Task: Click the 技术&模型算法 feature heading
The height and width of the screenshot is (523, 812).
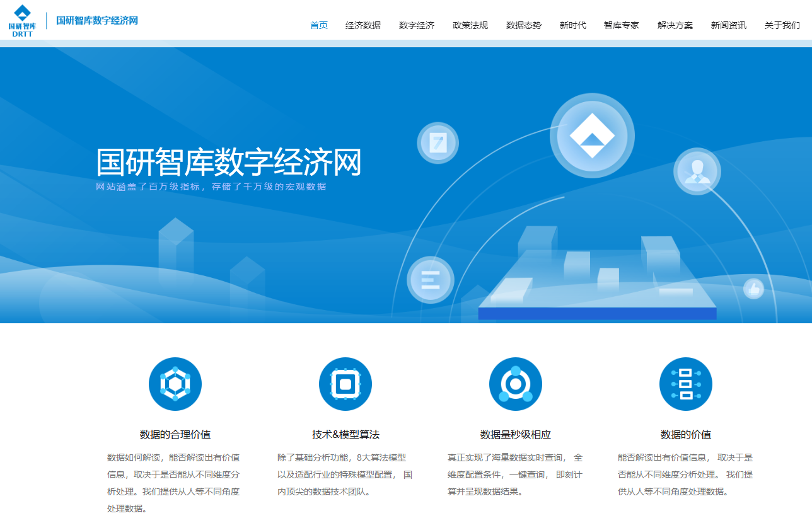Action: coord(345,434)
